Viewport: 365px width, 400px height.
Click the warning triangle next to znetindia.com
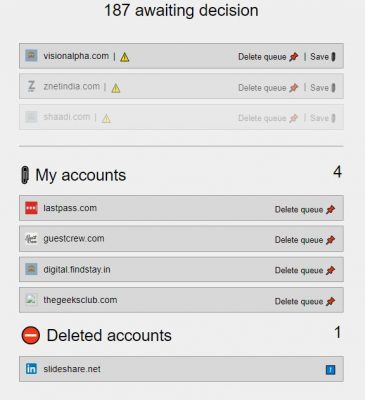point(116,88)
